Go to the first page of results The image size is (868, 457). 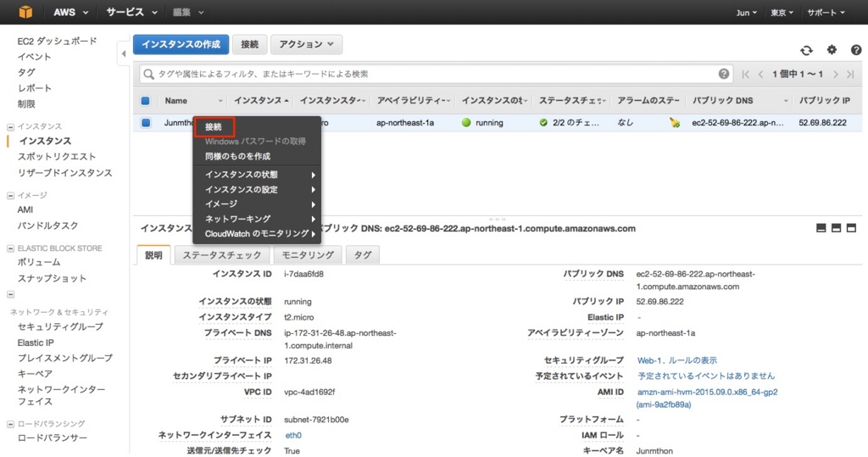746,75
